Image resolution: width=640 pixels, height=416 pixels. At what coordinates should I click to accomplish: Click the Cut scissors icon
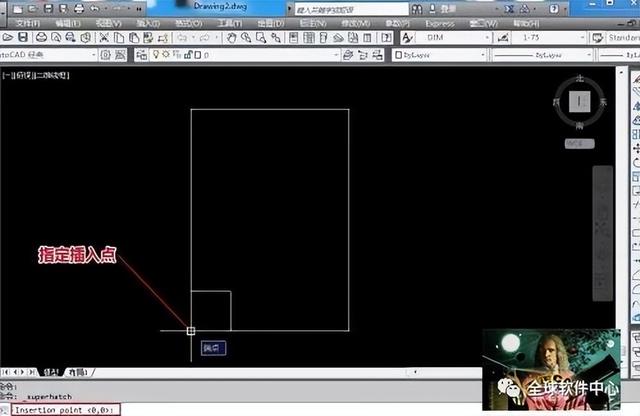click(x=104, y=38)
